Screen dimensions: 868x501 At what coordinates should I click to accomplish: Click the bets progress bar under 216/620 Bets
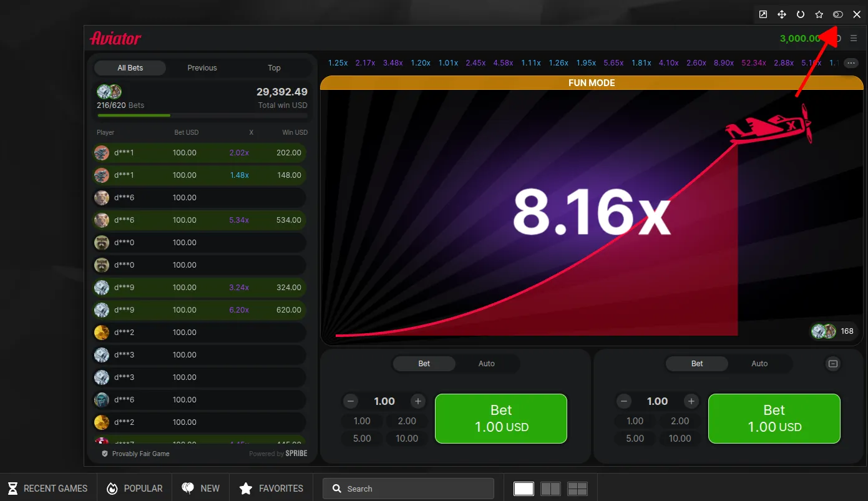(x=202, y=115)
